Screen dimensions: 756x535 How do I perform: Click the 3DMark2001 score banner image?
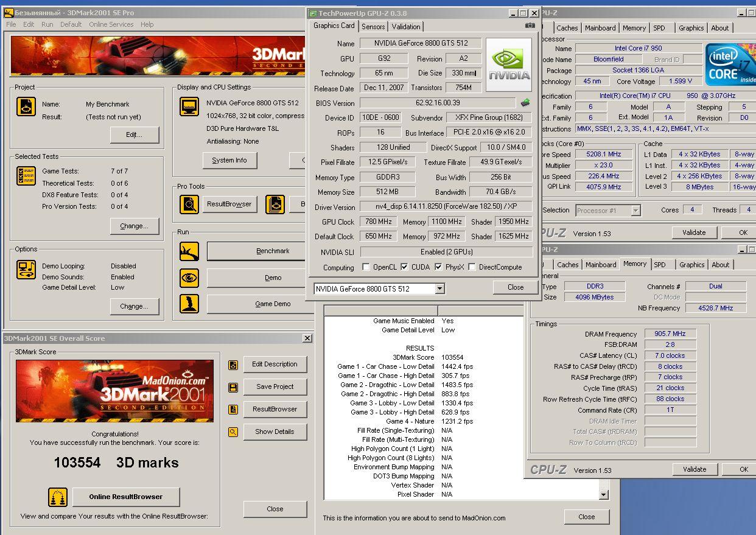click(115, 391)
